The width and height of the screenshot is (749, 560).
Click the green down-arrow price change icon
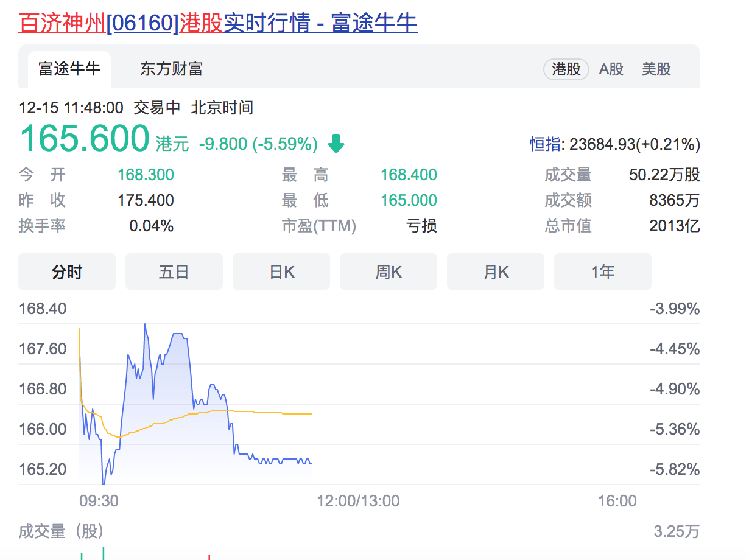tap(336, 144)
